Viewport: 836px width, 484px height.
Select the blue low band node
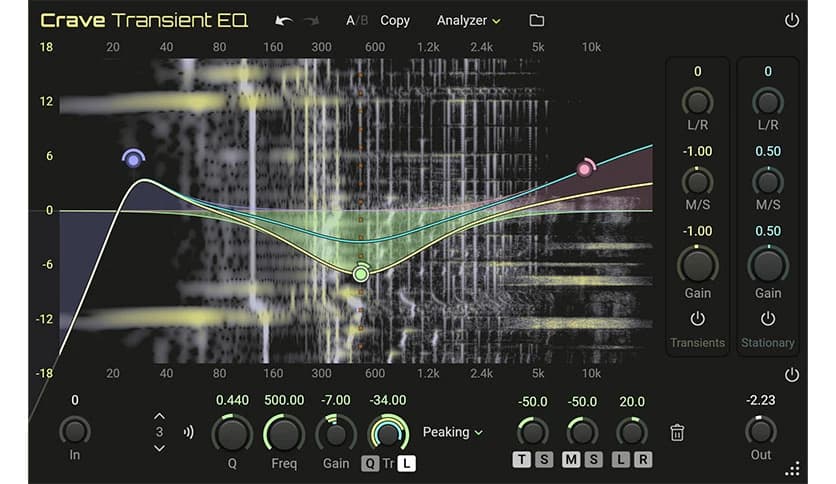[x=133, y=159]
